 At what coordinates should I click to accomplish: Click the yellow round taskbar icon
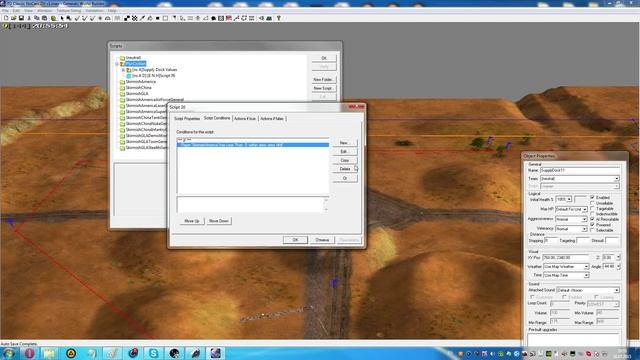coord(71,353)
